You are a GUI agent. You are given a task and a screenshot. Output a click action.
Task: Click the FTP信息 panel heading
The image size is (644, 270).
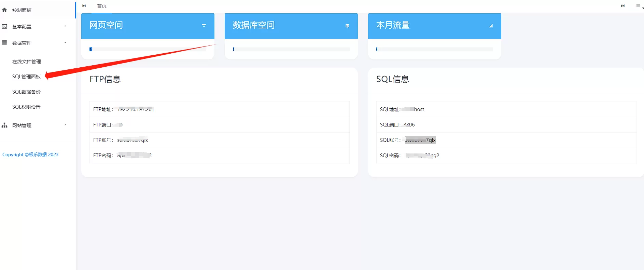click(x=105, y=79)
